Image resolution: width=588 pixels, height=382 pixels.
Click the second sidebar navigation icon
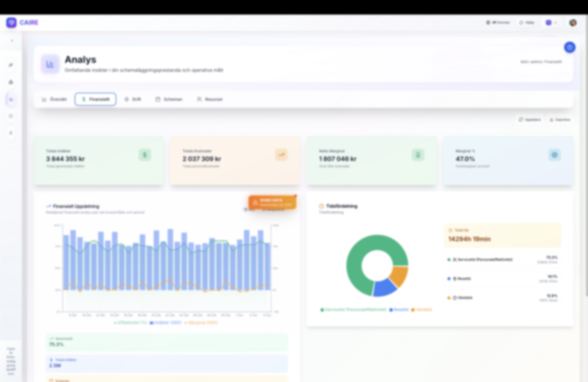click(x=11, y=82)
